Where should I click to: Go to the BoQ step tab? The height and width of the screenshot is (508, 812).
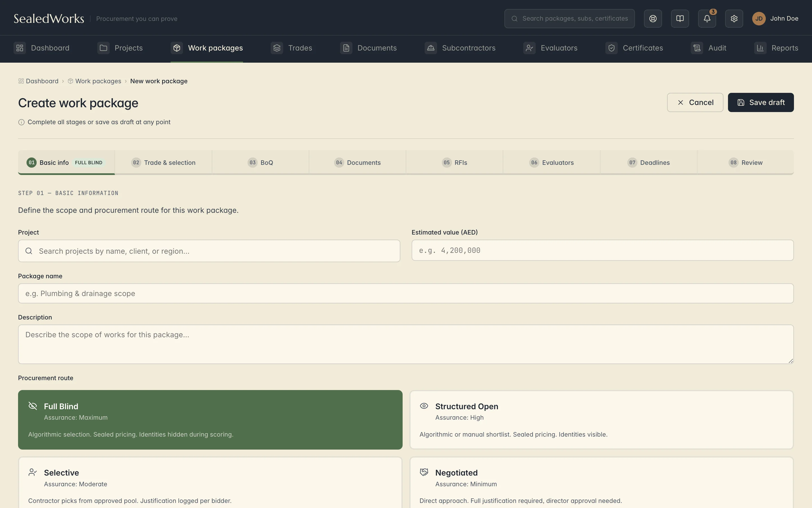(261, 163)
